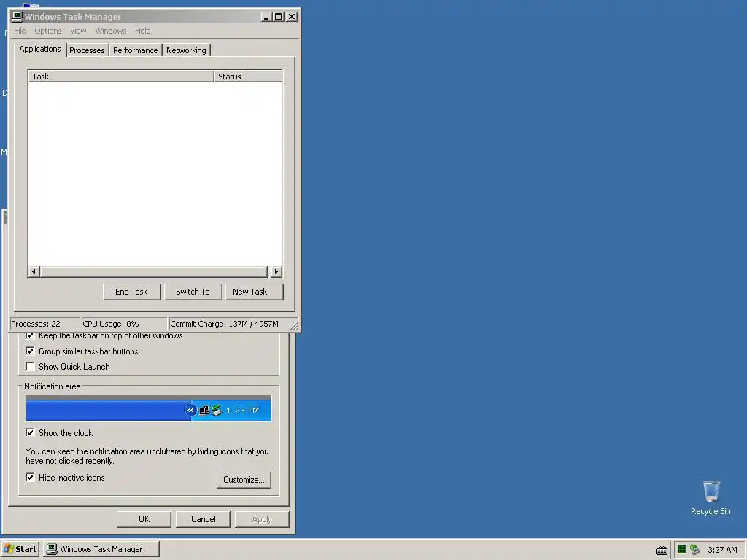
Task: Click the CPU Usage: 0% status text
Action: pos(111,324)
